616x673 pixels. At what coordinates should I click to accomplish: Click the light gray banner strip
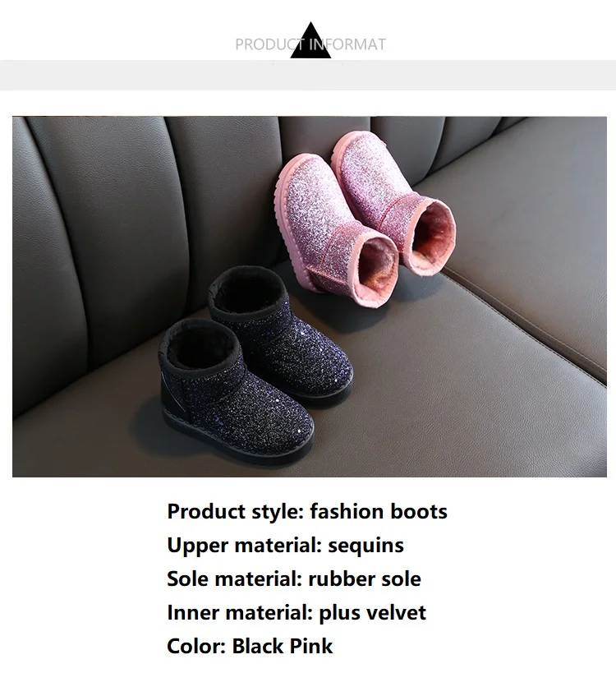(308, 75)
